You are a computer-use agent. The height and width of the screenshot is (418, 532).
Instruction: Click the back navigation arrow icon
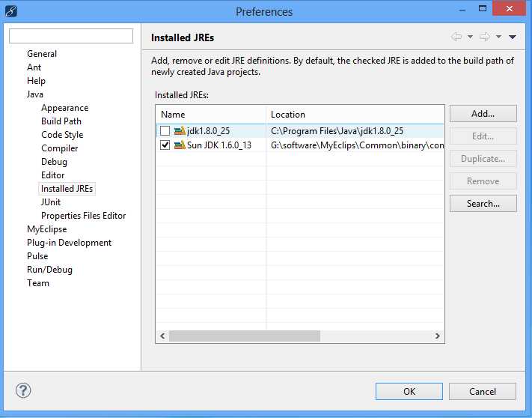456,37
